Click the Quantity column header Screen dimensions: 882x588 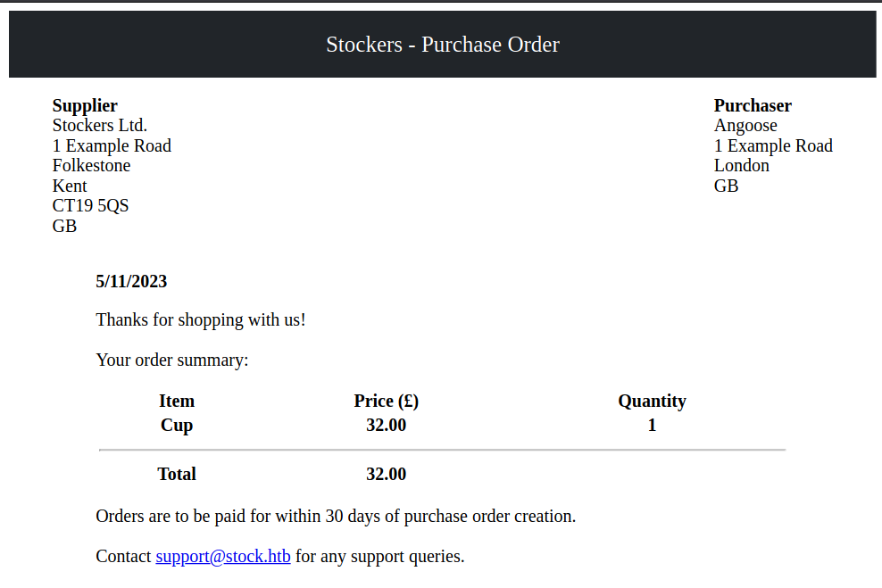pyautogui.click(x=652, y=402)
